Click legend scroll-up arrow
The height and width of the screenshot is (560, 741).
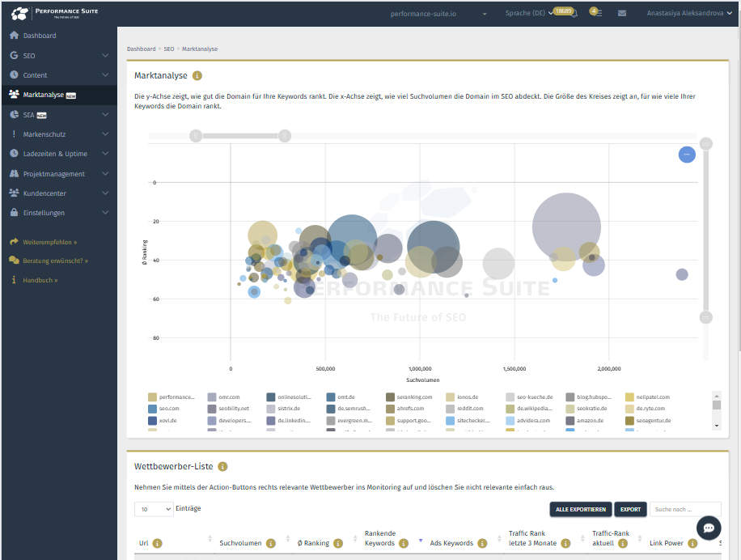(717, 396)
